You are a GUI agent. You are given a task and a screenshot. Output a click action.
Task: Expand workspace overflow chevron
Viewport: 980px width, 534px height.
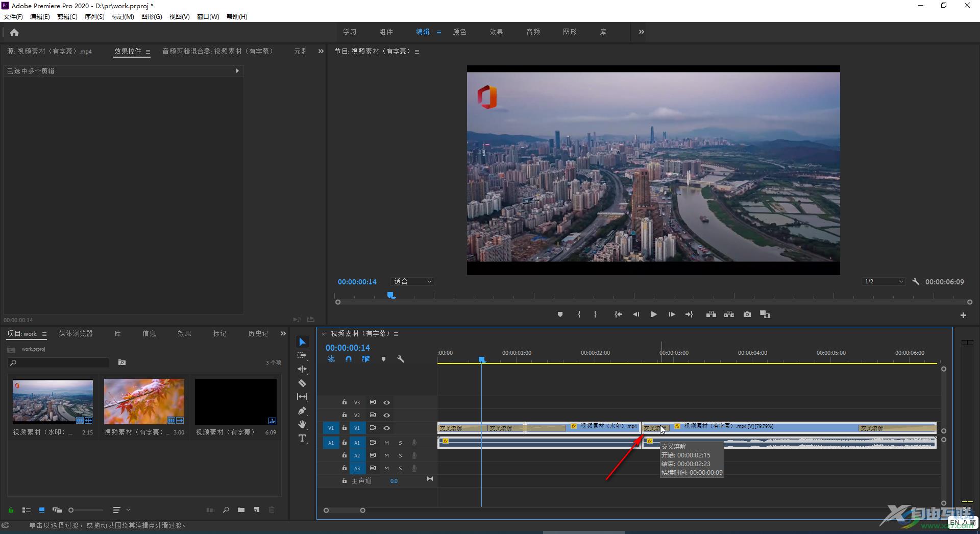click(641, 32)
